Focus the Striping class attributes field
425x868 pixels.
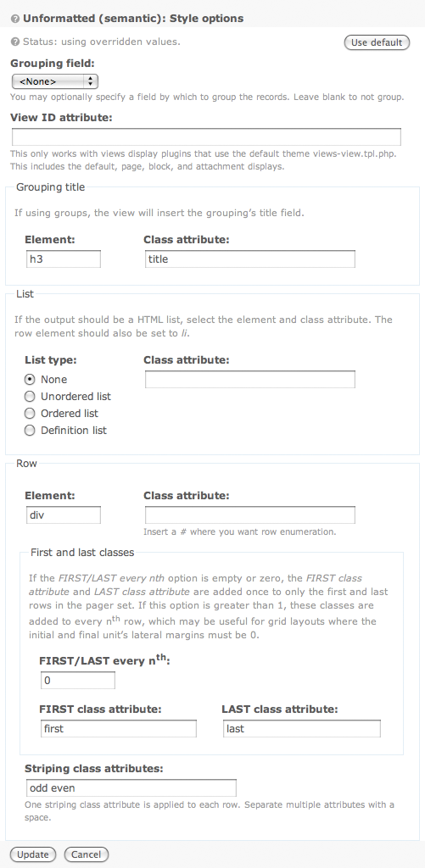[x=131, y=787]
